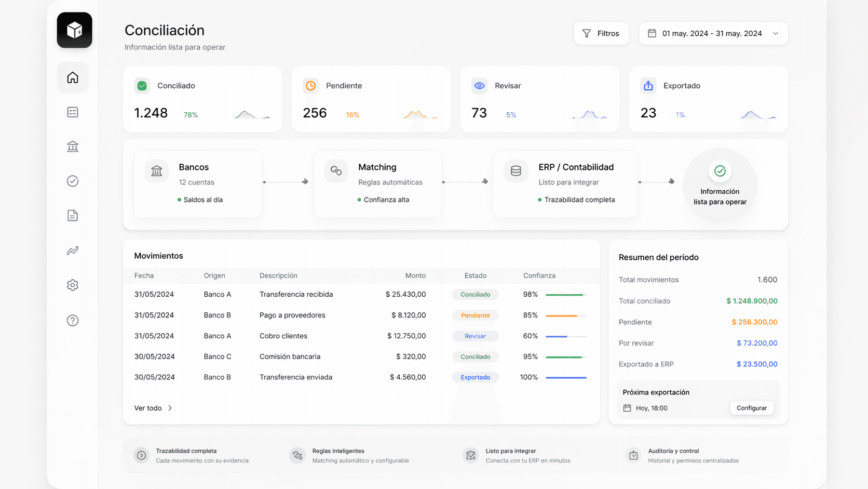Sort by the Origen column header
The width and height of the screenshot is (868, 489).
[214, 275]
